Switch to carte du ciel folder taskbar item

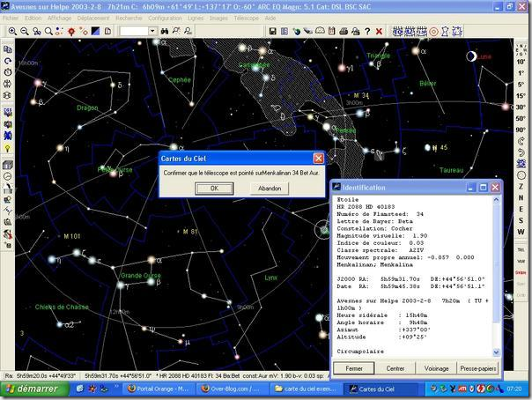pos(306,389)
